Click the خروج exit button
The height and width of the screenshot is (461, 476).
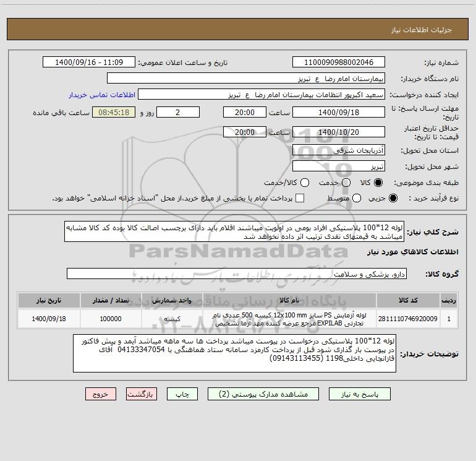pyautogui.click(x=101, y=394)
